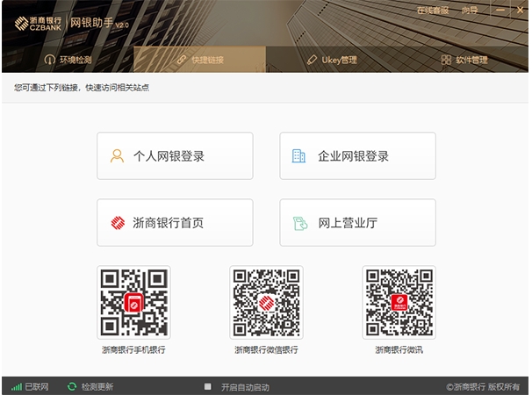Go to the 软件管理 tab

coord(464,60)
